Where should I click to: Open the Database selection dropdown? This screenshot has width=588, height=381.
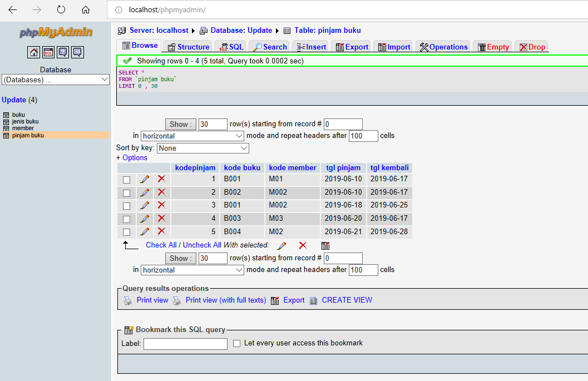55,79
